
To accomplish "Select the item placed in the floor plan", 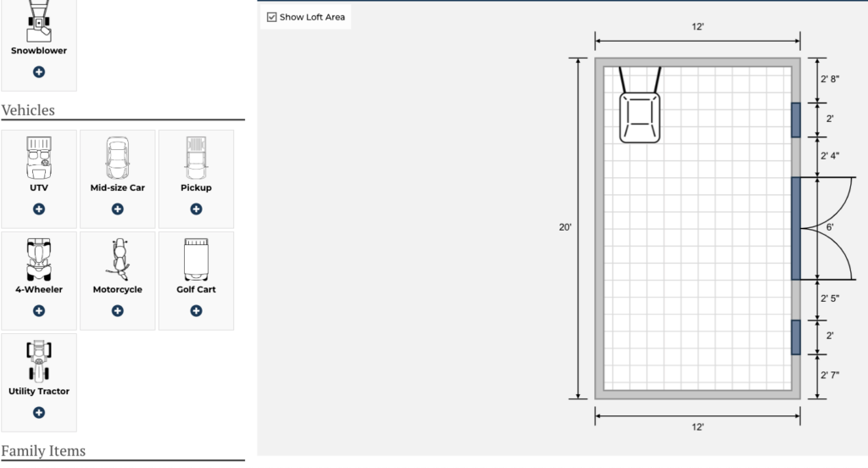I will click(x=640, y=104).
